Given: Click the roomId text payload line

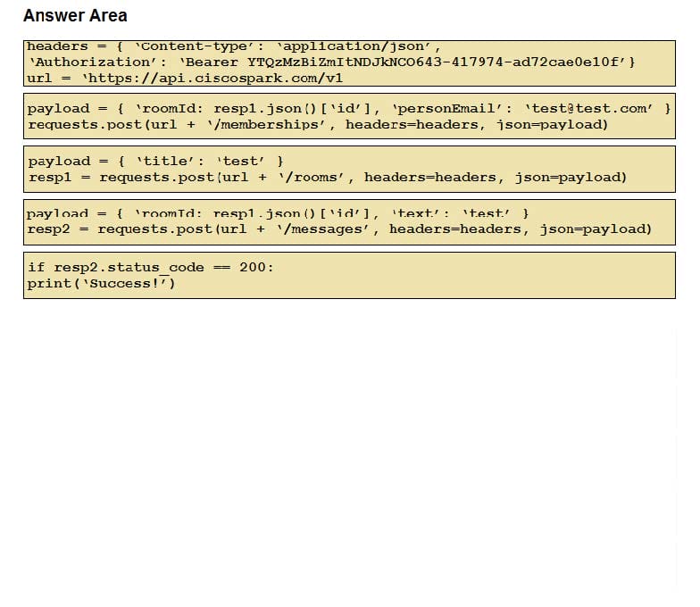Looking at the screenshot, I should pyautogui.click(x=278, y=213).
